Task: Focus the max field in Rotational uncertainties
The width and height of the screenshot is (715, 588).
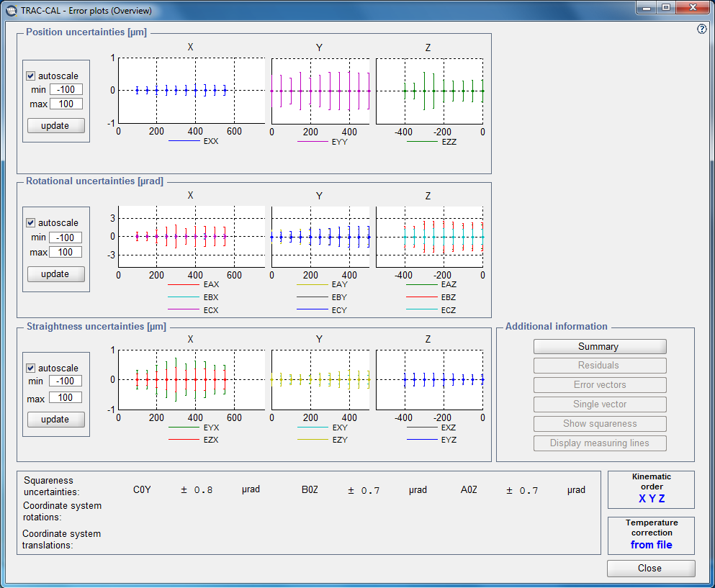Action: [x=66, y=252]
